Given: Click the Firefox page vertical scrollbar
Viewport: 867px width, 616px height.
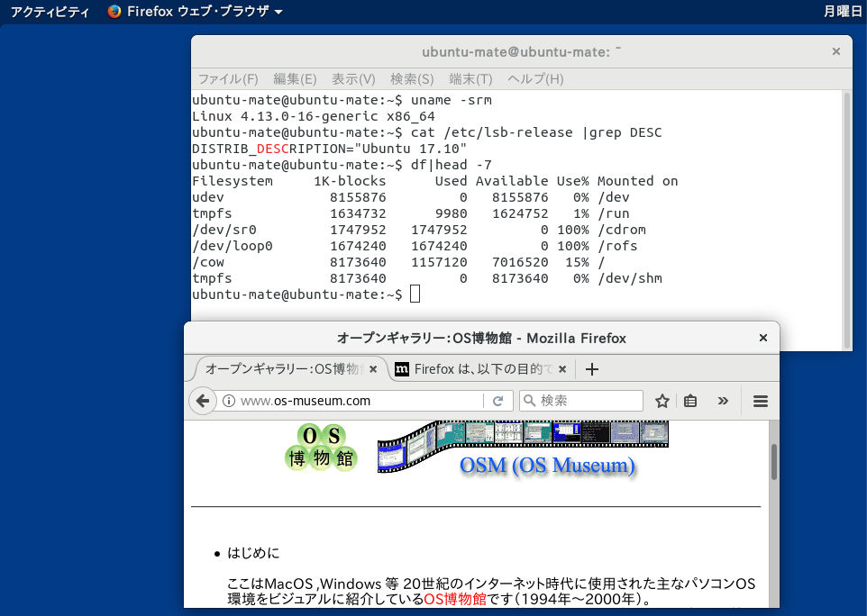Looking at the screenshot, I should [773, 461].
